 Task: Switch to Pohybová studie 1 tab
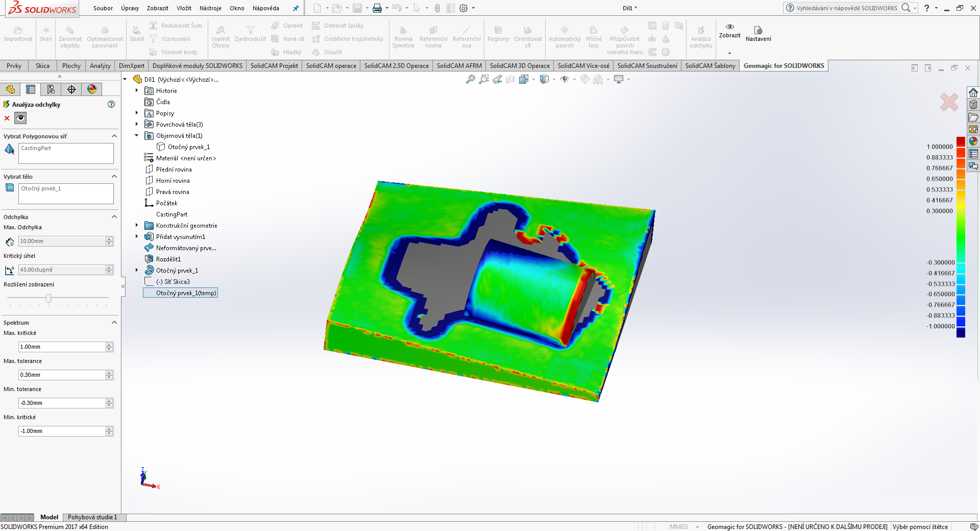[x=92, y=517]
